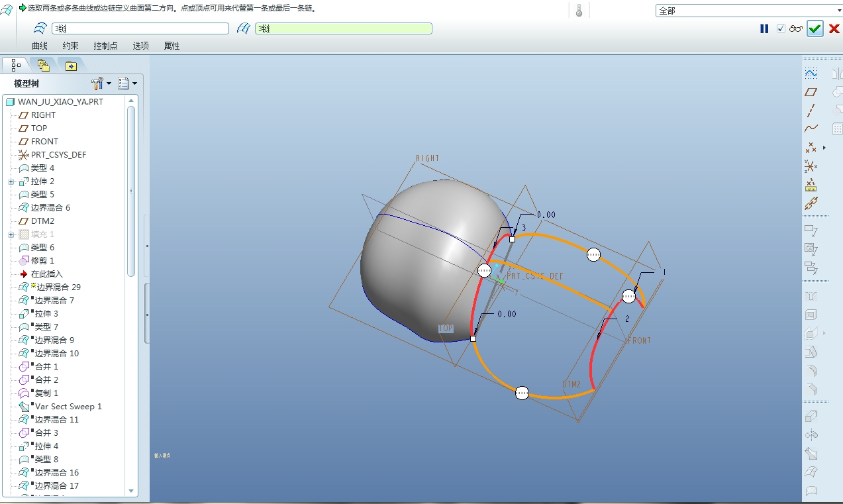Expand the 拉伸 2 tree node

tap(11, 181)
